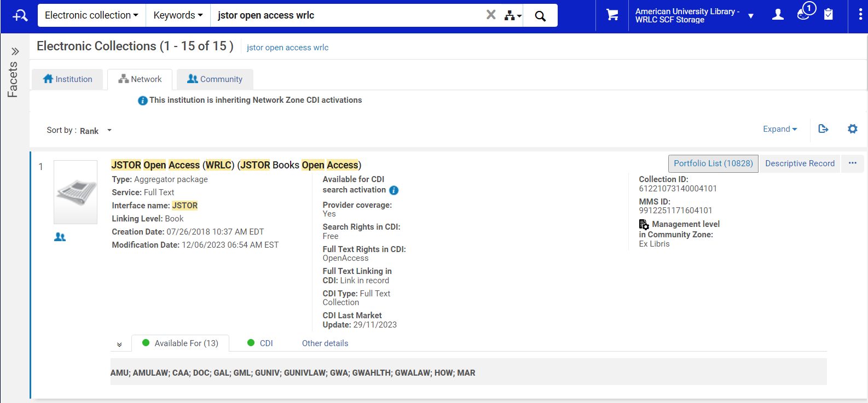Viewport: 868px width, 403px height.
Task: Click info icon beside CDI search activation
Action: [394, 190]
